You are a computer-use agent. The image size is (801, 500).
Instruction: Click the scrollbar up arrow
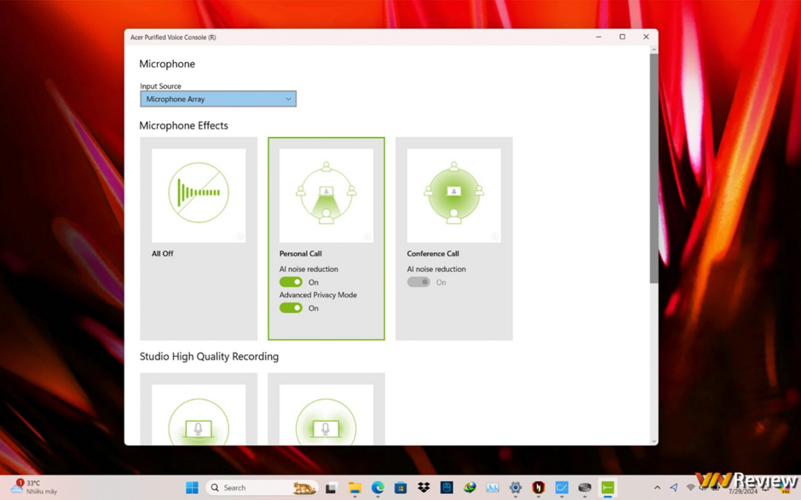(x=654, y=50)
